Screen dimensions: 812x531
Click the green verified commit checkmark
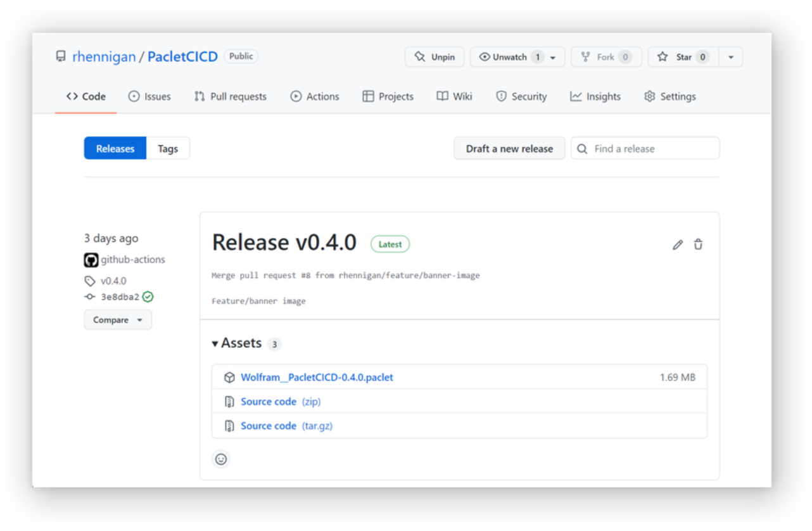(148, 297)
